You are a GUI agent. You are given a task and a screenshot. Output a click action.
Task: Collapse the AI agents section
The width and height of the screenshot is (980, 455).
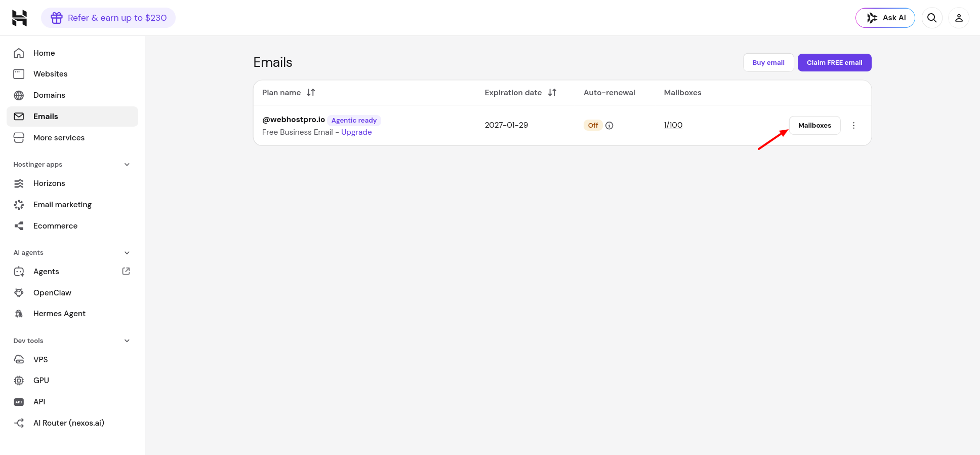point(127,253)
